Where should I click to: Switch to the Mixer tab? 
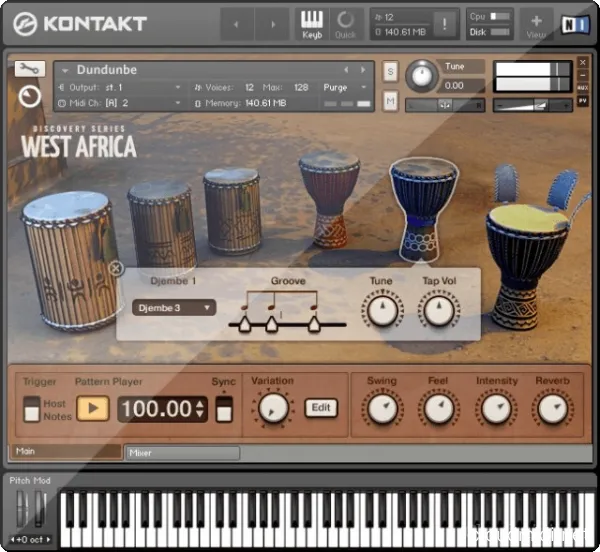coord(182,453)
